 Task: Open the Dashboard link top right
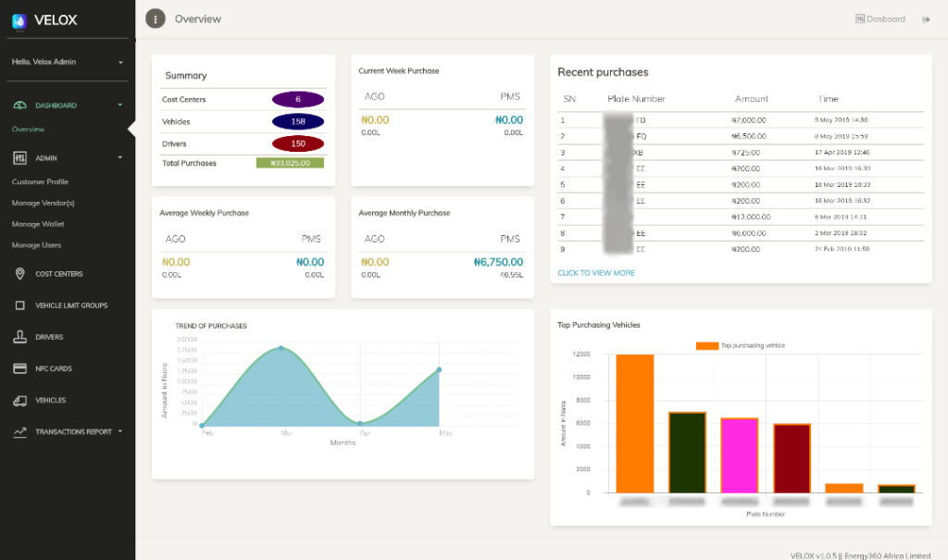point(880,19)
